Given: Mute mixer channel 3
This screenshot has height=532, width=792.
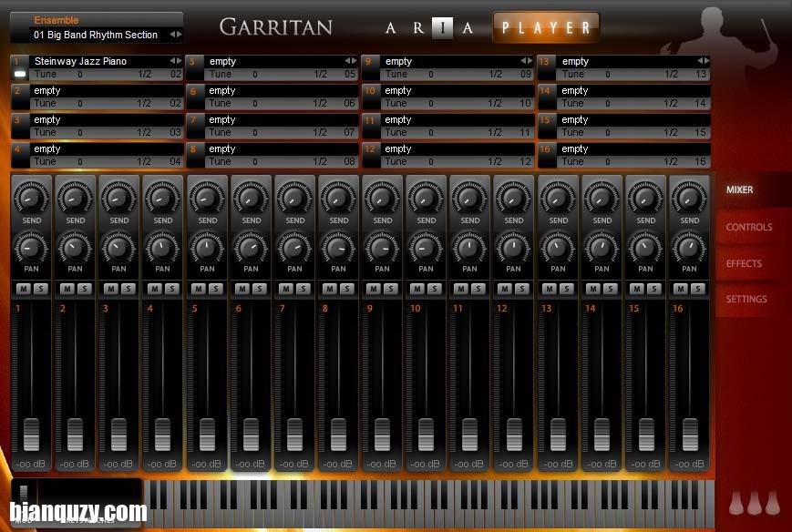Looking at the screenshot, I should tap(111, 289).
